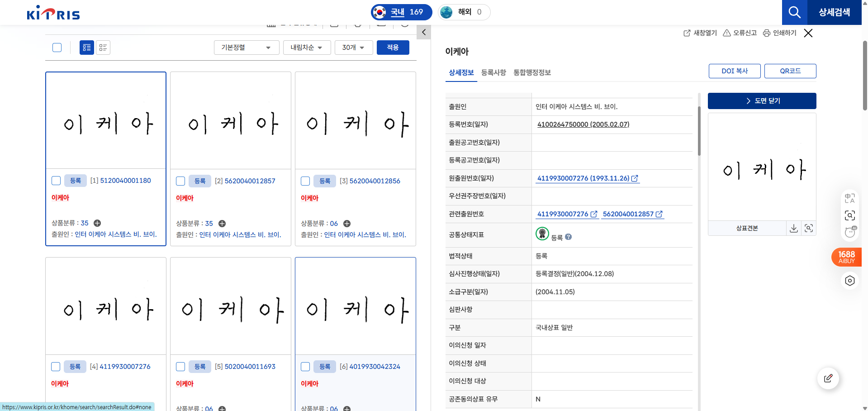Click 새창열기 open in new window
The width and height of the screenshot is (868, 411).
(700, 33)
